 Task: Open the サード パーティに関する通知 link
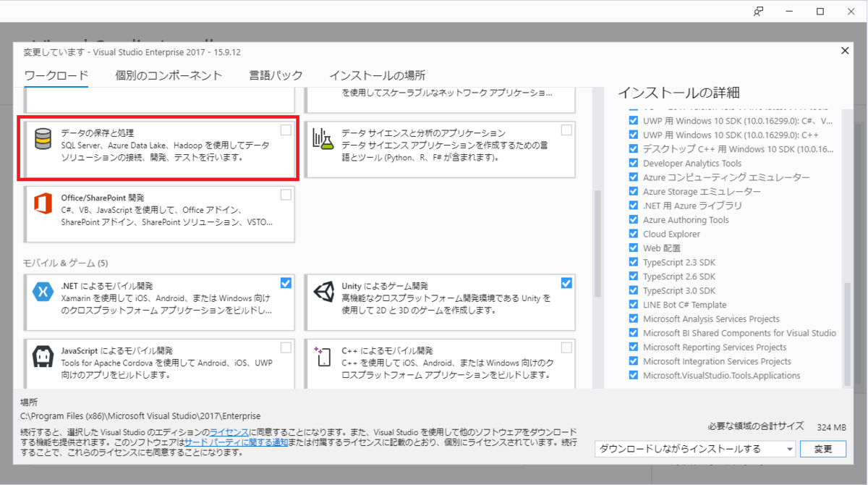(x=236, y=442)
